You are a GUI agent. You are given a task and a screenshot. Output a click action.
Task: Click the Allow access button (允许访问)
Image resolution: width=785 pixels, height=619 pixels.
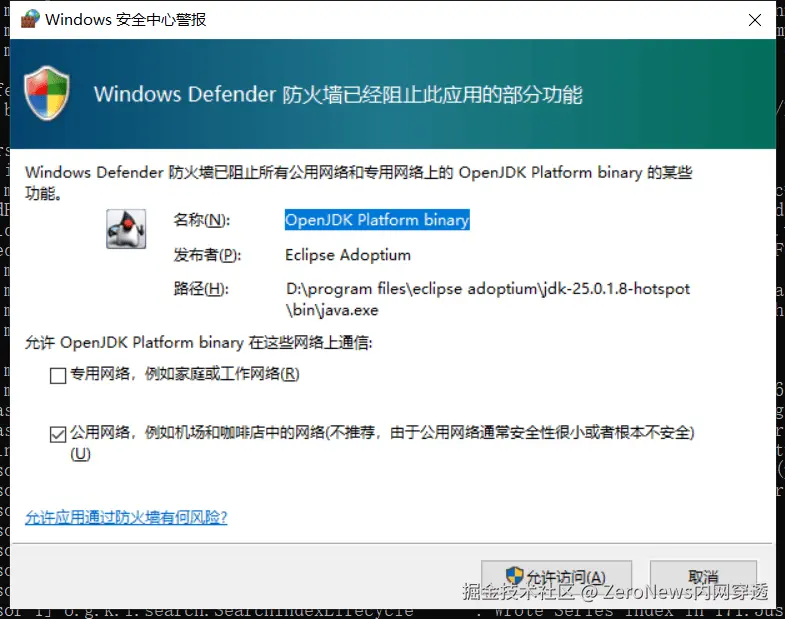pyautogui.click(x=556, y=577)
